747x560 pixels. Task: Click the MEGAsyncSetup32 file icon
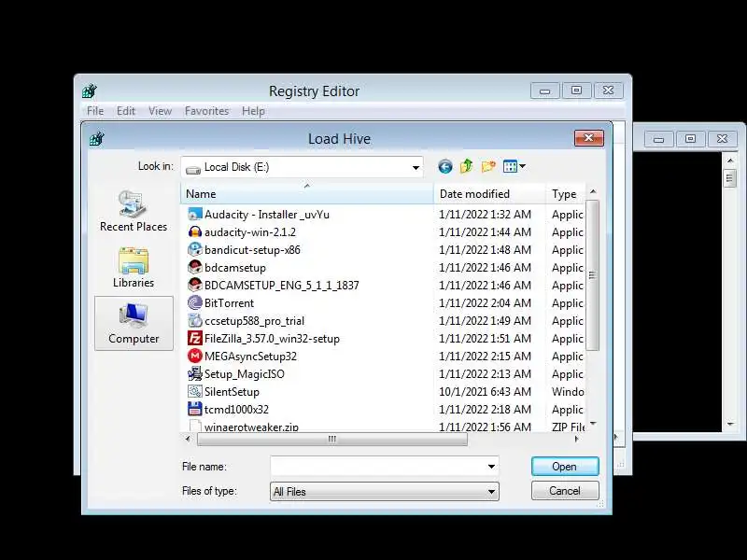tap(195, 357)
